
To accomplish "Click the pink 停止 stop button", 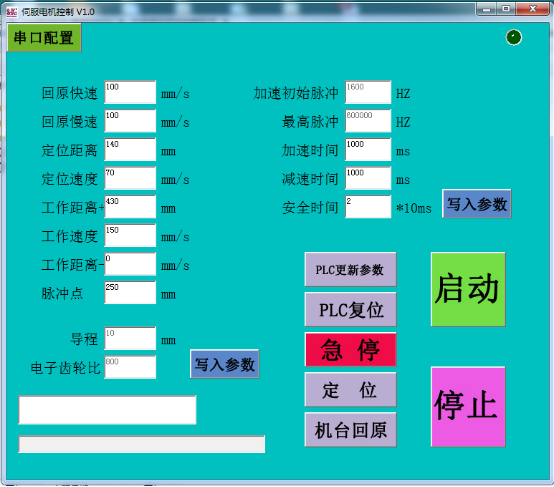I will point(468,407).
